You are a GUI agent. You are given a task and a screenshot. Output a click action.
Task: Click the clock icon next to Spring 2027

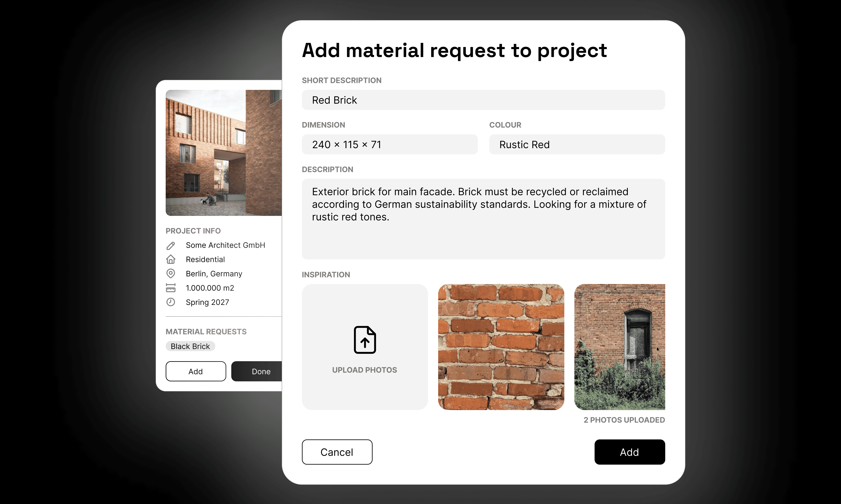pyautogui.click(x=171, y=302)
